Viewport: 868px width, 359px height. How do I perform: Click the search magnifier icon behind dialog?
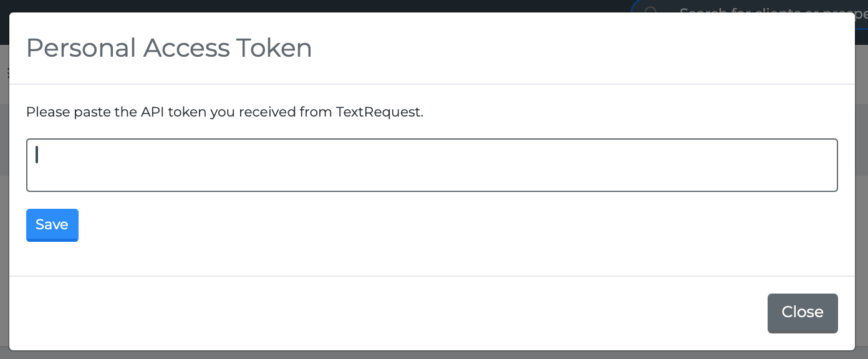click(x=651, y=11)
